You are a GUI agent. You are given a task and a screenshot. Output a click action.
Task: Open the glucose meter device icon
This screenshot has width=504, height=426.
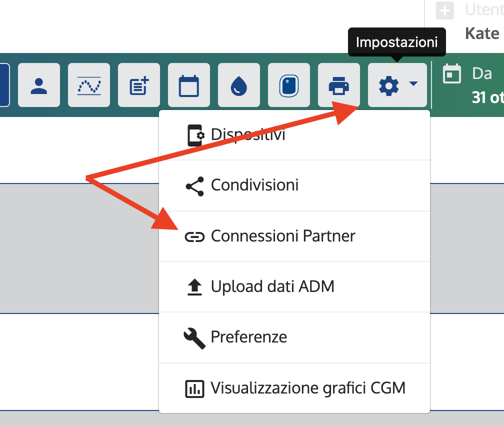289,85
